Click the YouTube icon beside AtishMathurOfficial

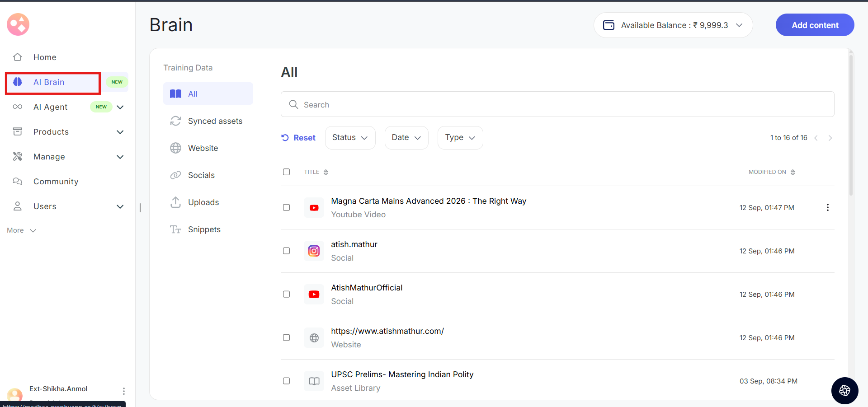(314, 294)
